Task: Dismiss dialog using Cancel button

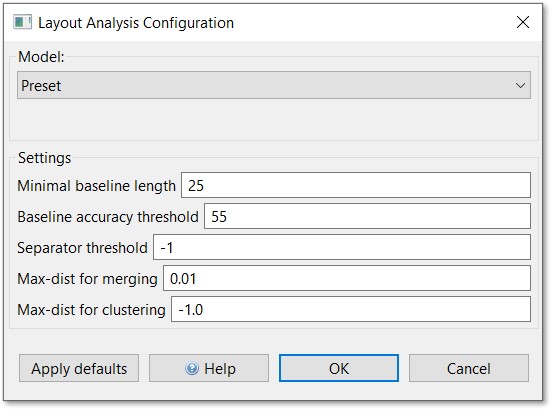Action: coord(469,368)
